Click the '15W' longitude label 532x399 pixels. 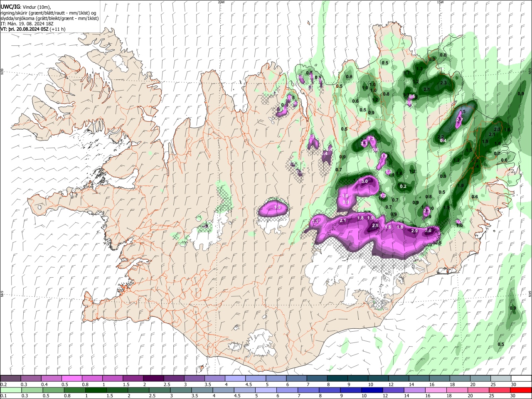tap(440, 2)
